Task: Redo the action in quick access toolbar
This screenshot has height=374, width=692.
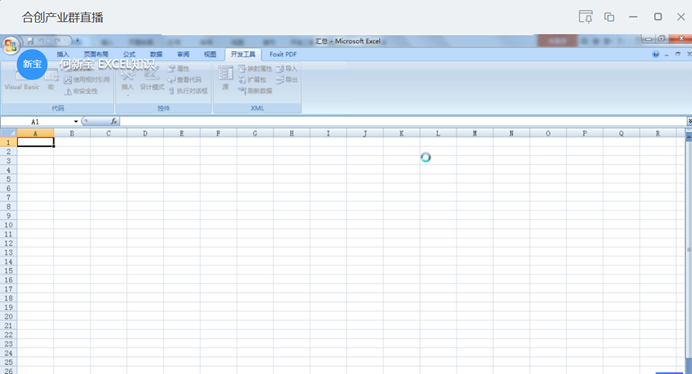Action: click(x=57, y=41)
